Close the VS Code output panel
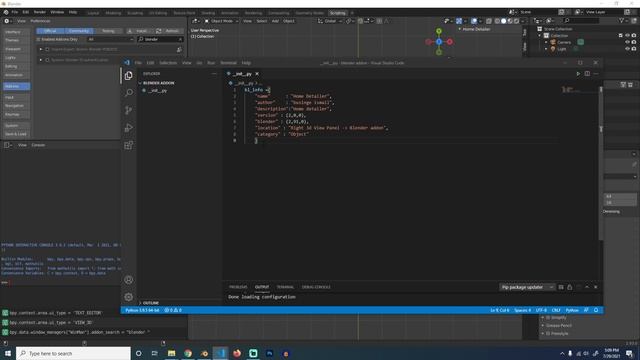The width and height of the screenshot is (640, 360). 596,287
